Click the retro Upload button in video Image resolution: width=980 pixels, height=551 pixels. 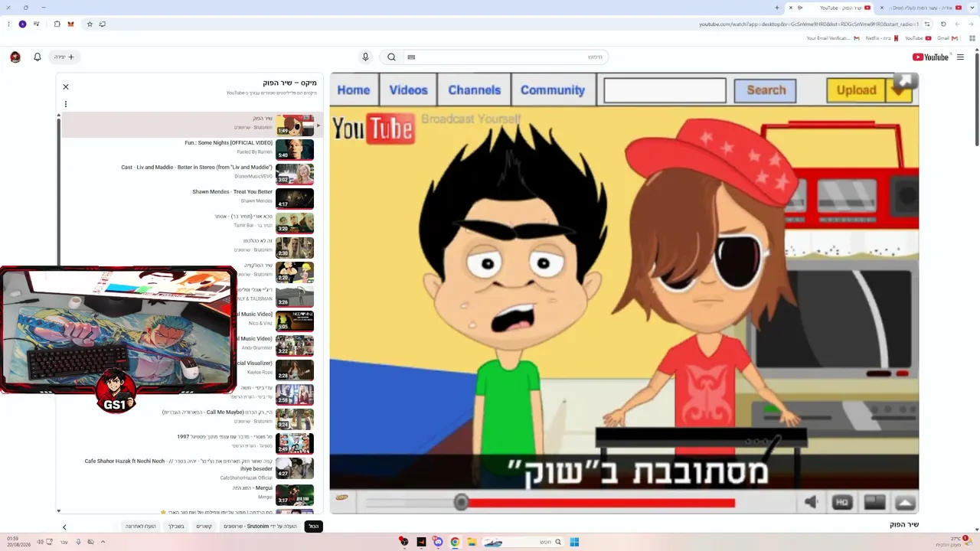856,90
